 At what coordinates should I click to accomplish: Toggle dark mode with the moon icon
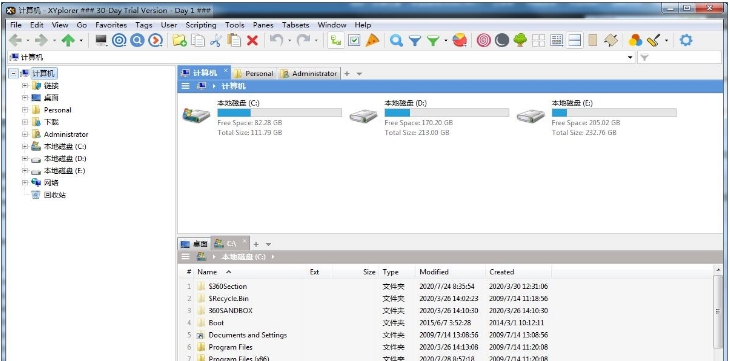pyautogui.click(x=502, y=41)
